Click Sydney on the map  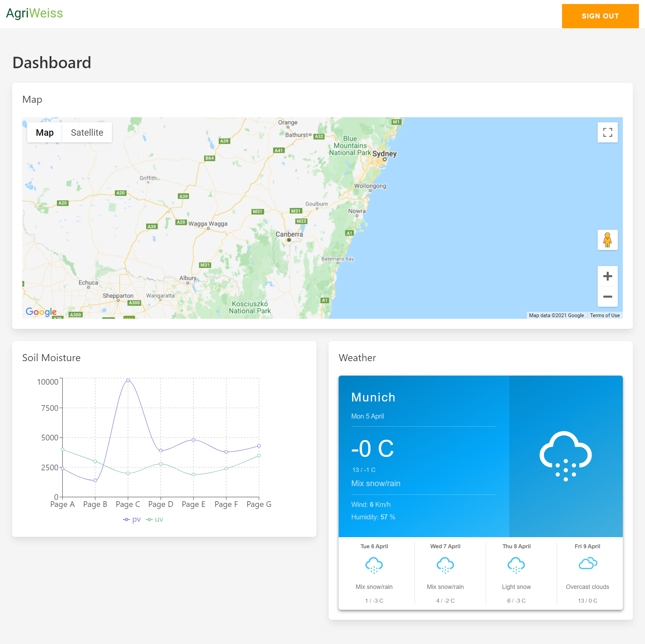pyautogui.click(x=385, y=159)
